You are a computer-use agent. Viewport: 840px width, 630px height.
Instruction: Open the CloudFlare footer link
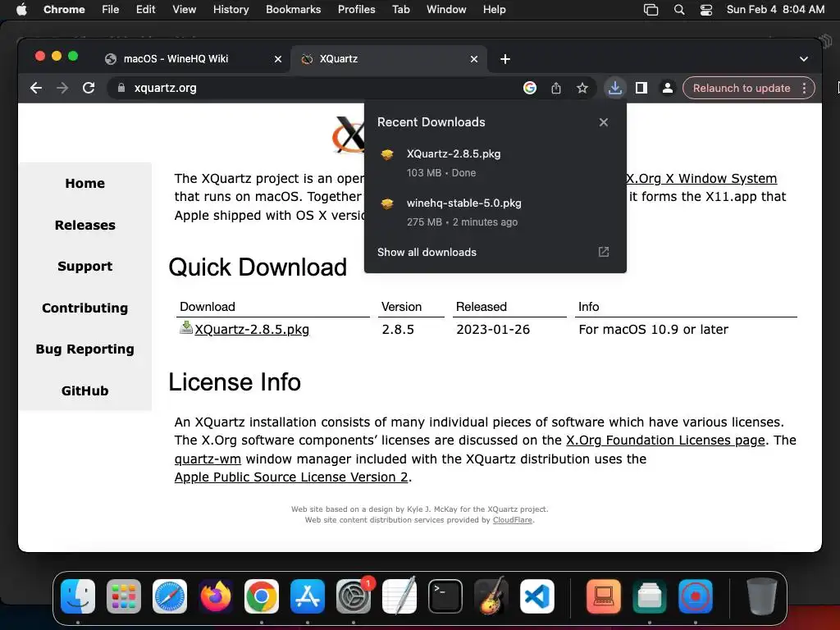pyautogui.click(x=513, y=520)
